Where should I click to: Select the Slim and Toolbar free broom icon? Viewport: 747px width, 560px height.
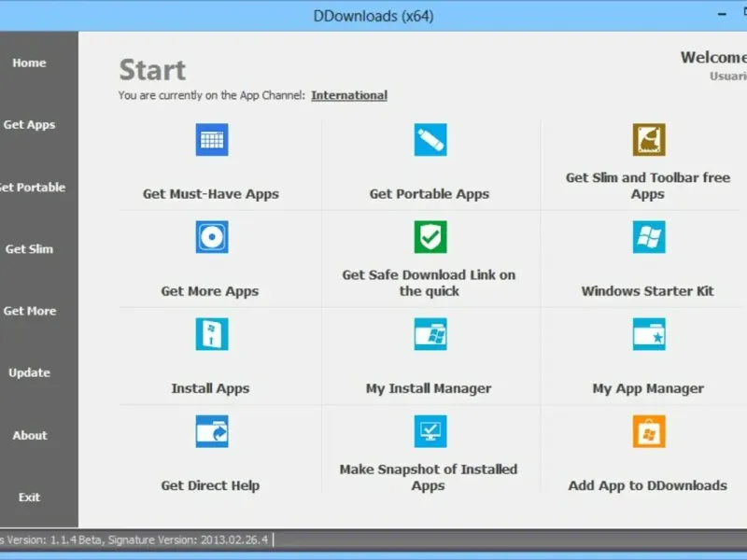click(648, 139)
